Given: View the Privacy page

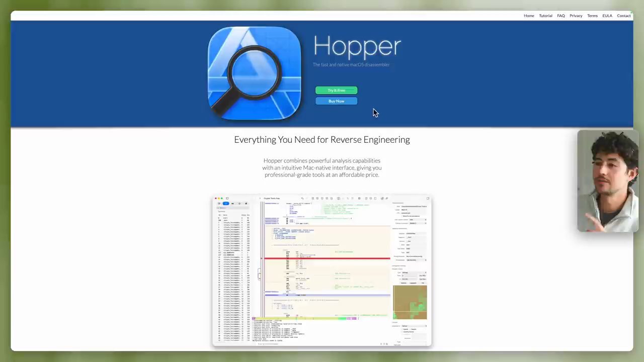Looking at the screenshot, I should [576, 16].
